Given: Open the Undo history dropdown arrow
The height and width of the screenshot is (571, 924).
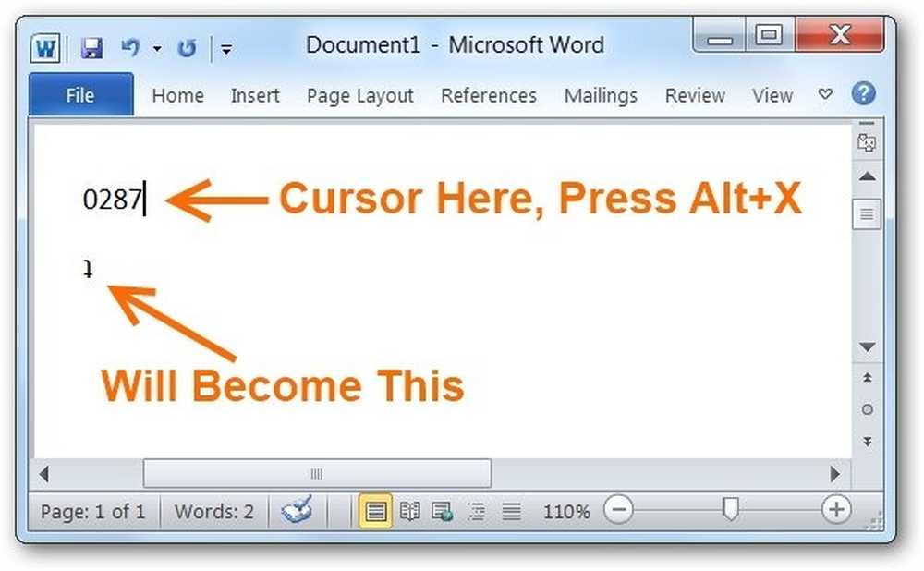Looking at the screenshot, I should tap(157, 48).
